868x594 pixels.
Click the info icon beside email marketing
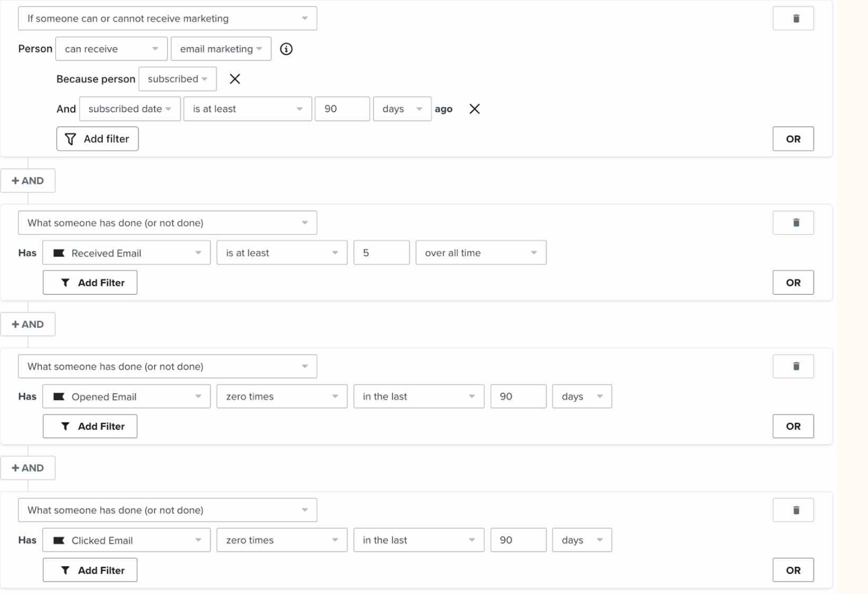pyautogui.click(x=286, y=49)
